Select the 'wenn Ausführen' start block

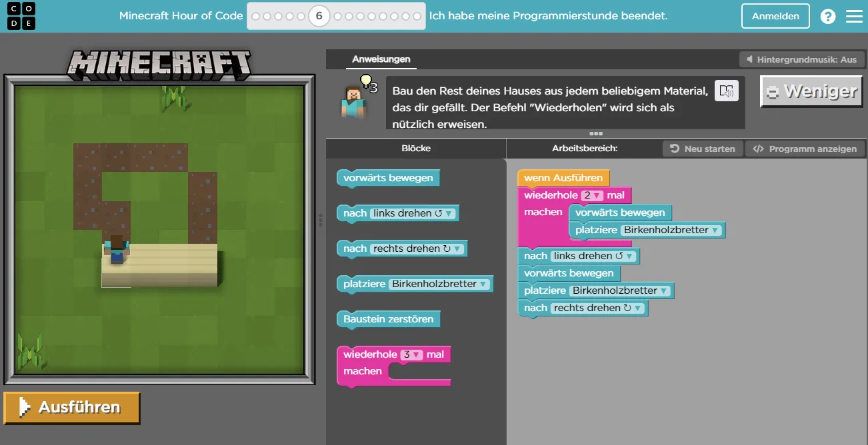pyautogui.click(x=563, y=178)
